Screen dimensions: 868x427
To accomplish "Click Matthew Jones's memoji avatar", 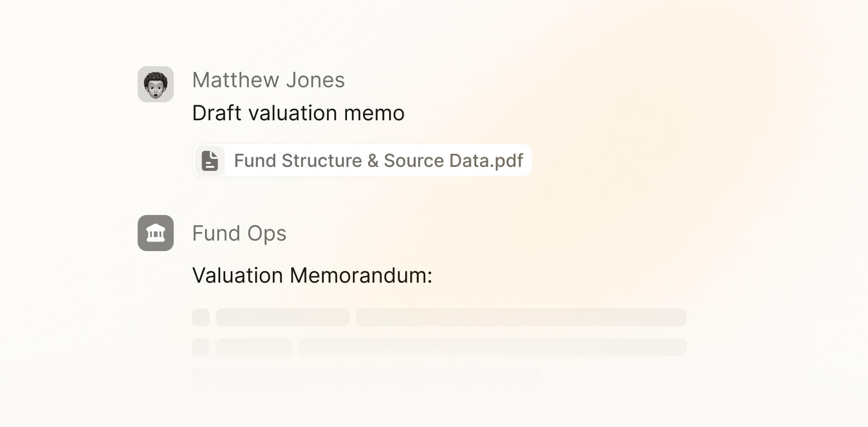I will pos(155,84).
